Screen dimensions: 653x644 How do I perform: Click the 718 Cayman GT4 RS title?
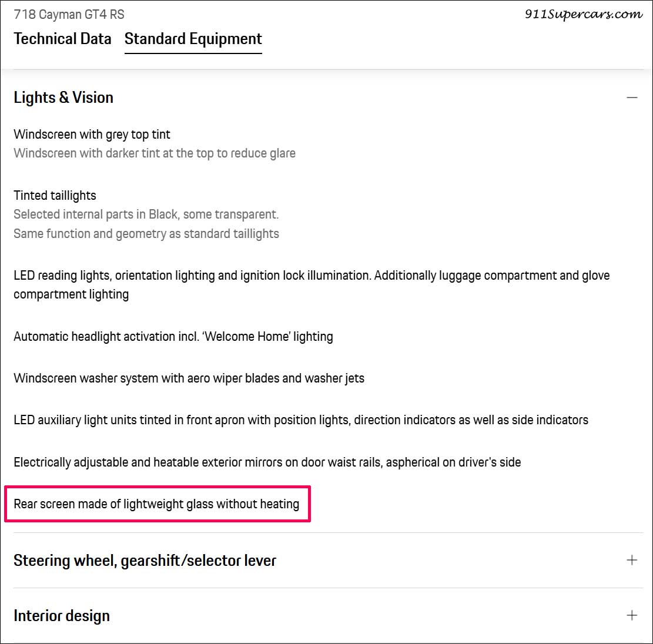tap(69, 14)
